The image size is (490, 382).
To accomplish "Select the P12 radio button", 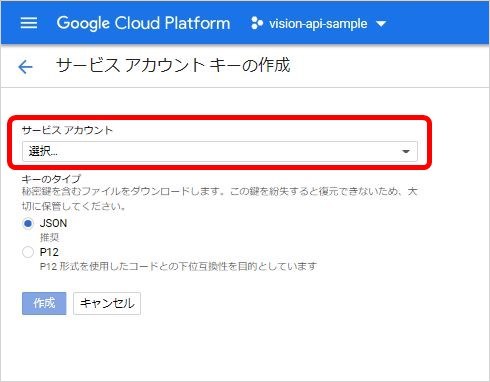I will [x=28, y=252].
